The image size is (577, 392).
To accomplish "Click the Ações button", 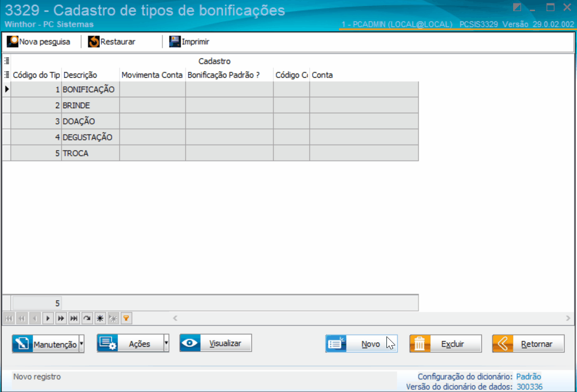I will tap(130, 344).
